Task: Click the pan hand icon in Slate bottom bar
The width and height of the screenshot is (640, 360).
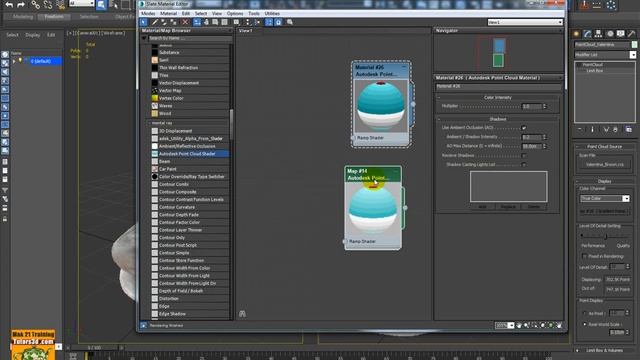Action: [519, 325]
